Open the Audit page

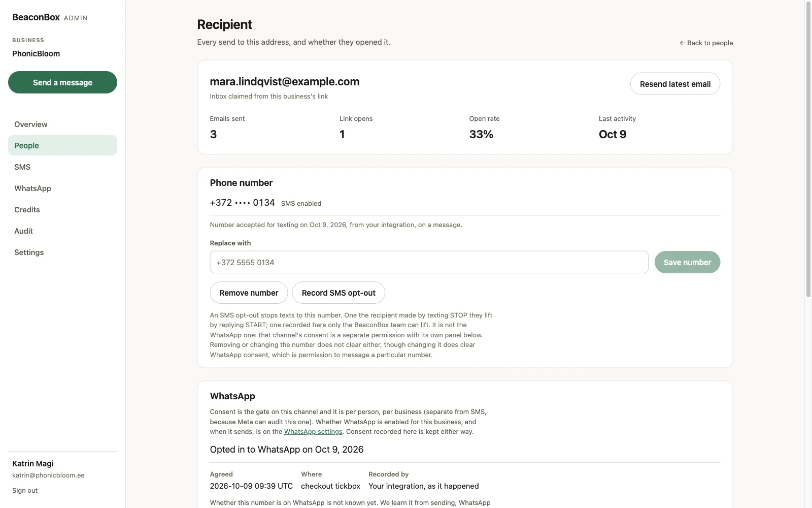62,231
